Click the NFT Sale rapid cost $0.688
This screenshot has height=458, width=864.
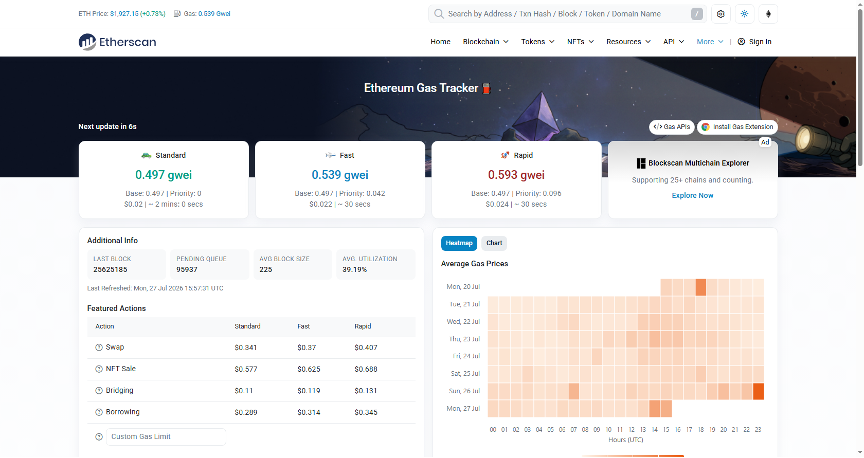point(366,369)
